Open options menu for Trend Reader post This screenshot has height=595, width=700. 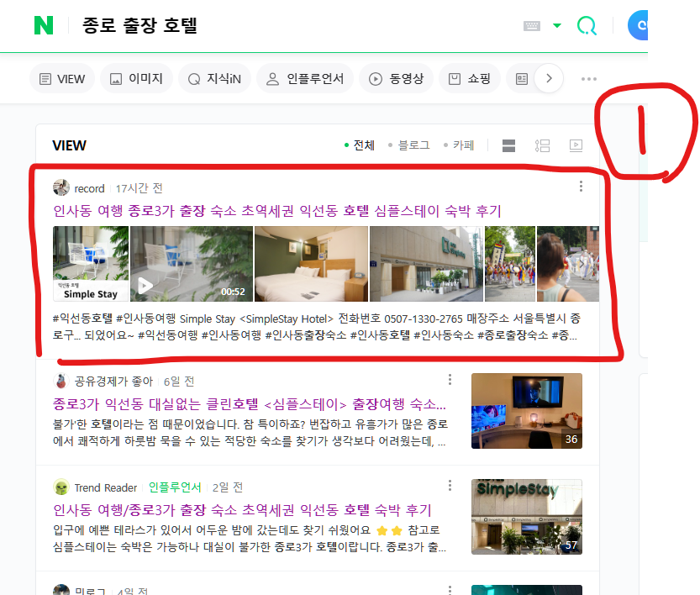(450, 485)
